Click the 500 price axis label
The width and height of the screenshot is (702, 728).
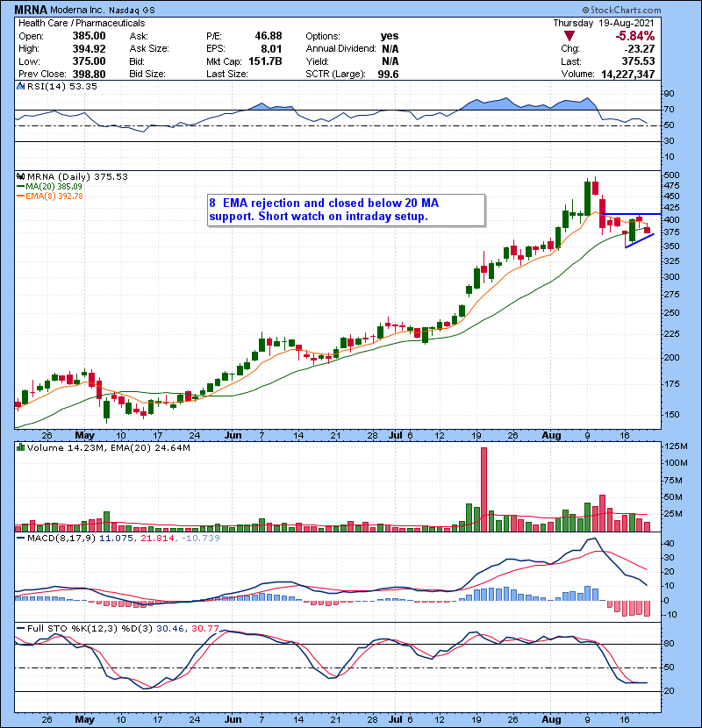(672, 175)
